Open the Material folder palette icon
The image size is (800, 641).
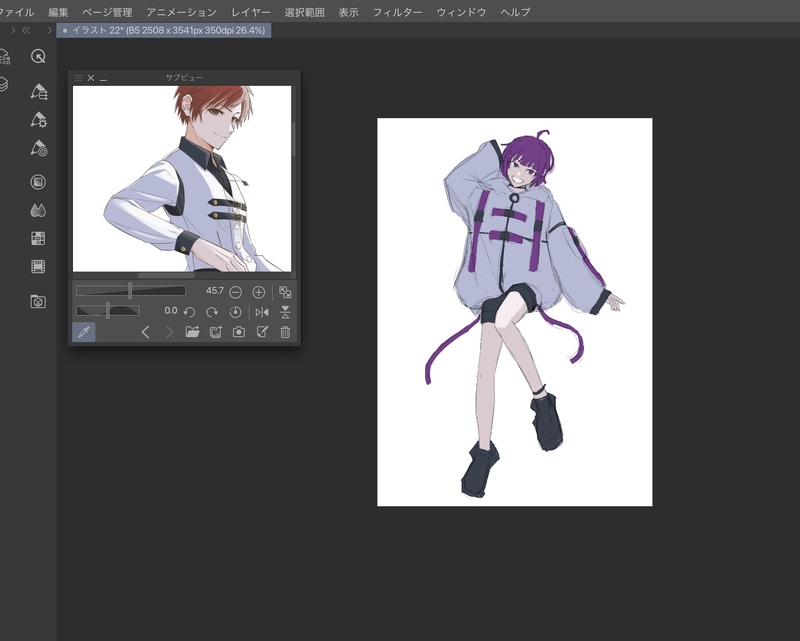[x=38, y=302]
